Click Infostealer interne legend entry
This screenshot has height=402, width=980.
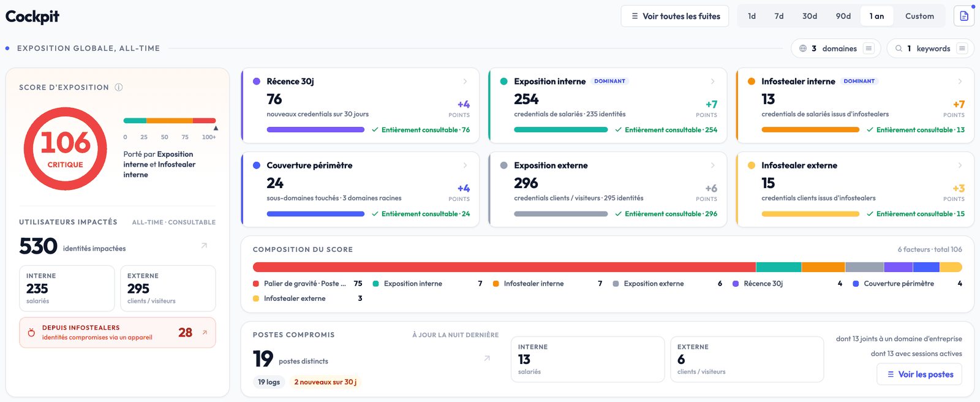(548, 284)
